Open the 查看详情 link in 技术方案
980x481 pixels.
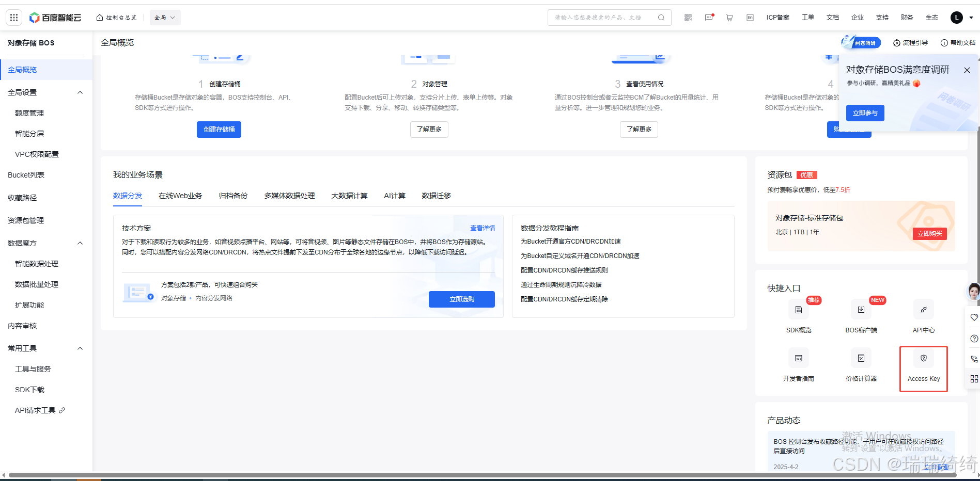coord(483,228)
